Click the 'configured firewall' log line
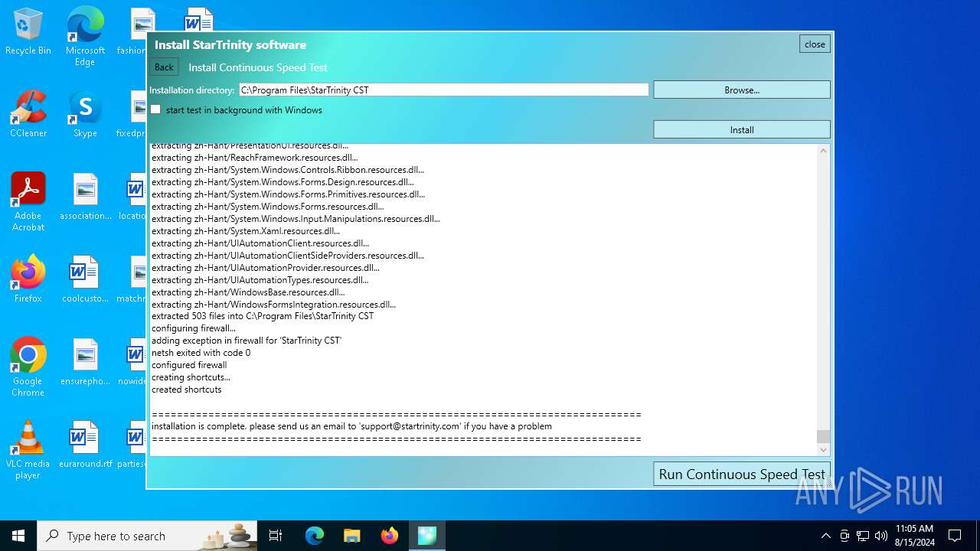980x551 pixels. coord(189,365)
